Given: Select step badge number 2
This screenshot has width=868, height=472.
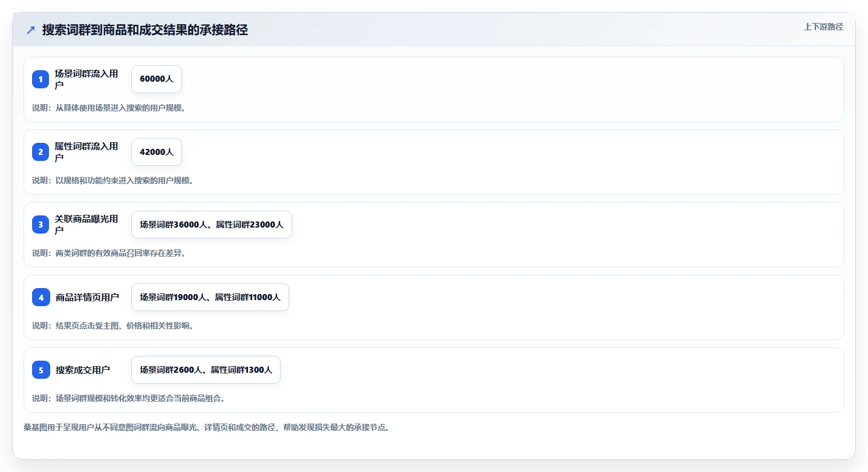Looking at the screenshot, I should click(x=41, y=152).
